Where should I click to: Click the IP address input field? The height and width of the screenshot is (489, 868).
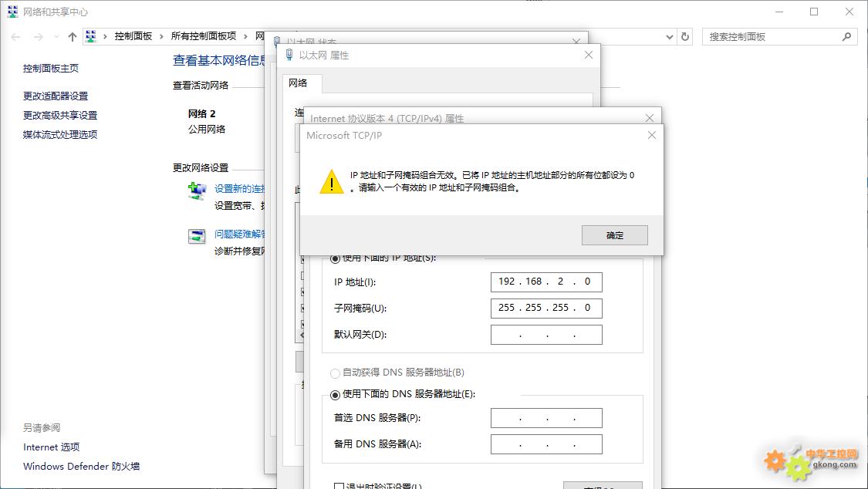pos(545,282)
